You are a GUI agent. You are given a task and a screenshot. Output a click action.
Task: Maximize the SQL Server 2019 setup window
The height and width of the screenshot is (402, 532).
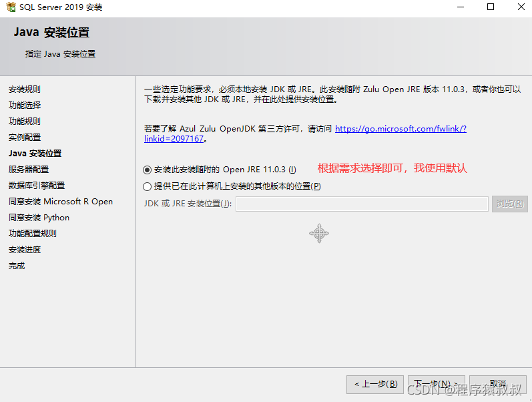[x=491, y=7]
